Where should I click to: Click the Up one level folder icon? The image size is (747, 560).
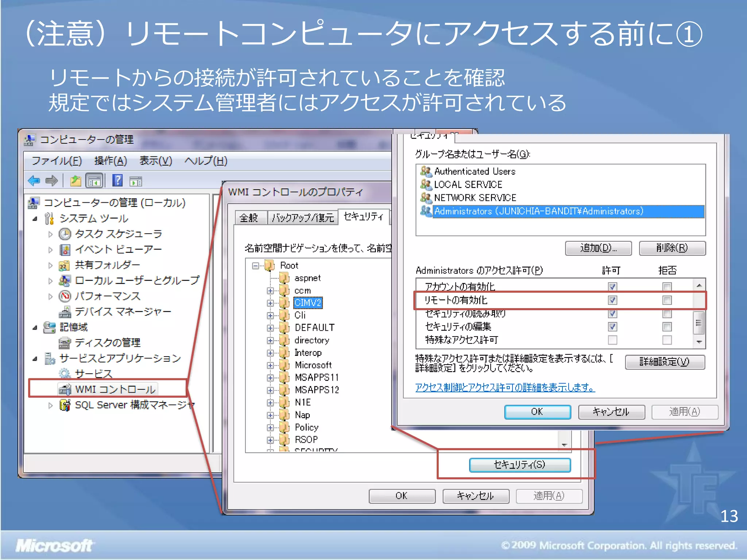[76, 180]
